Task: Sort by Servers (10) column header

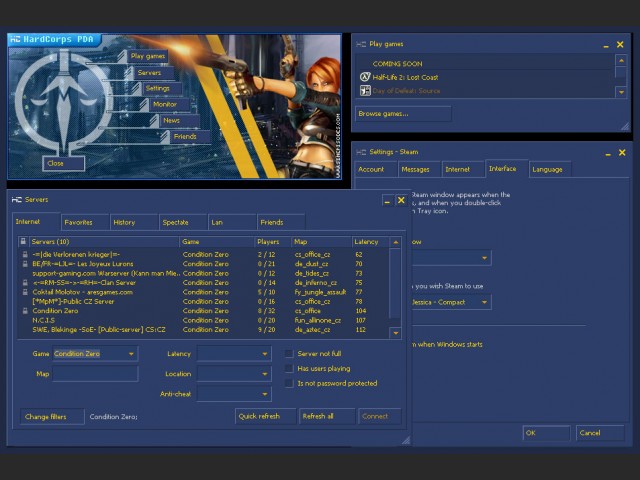Action: pyautogui.click(x=104, y=242)
